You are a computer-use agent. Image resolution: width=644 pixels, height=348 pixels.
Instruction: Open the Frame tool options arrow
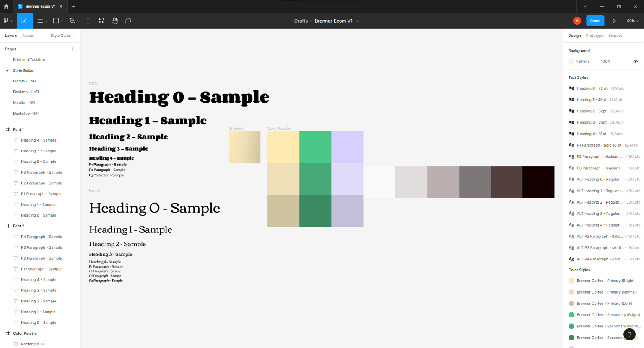(x=46, y=21)
